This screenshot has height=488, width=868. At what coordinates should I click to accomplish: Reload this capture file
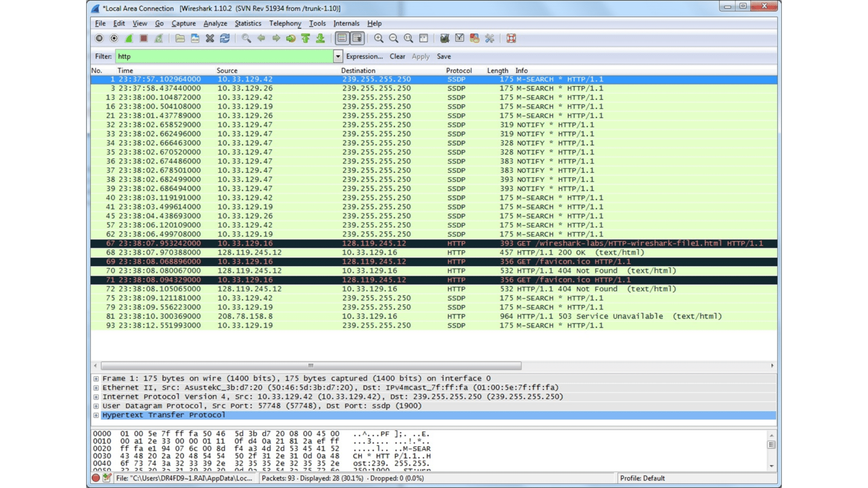(x=225, y=38)
